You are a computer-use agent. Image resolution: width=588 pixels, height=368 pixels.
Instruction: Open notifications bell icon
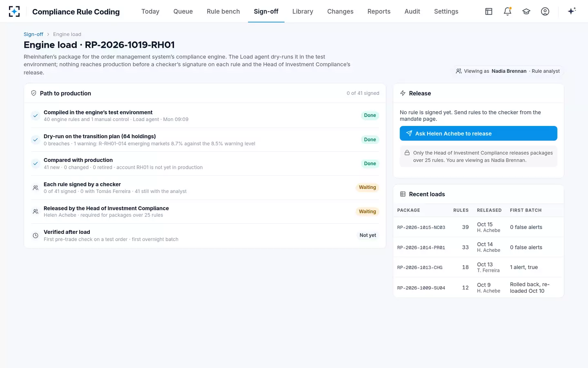click(x=508, y=11)
